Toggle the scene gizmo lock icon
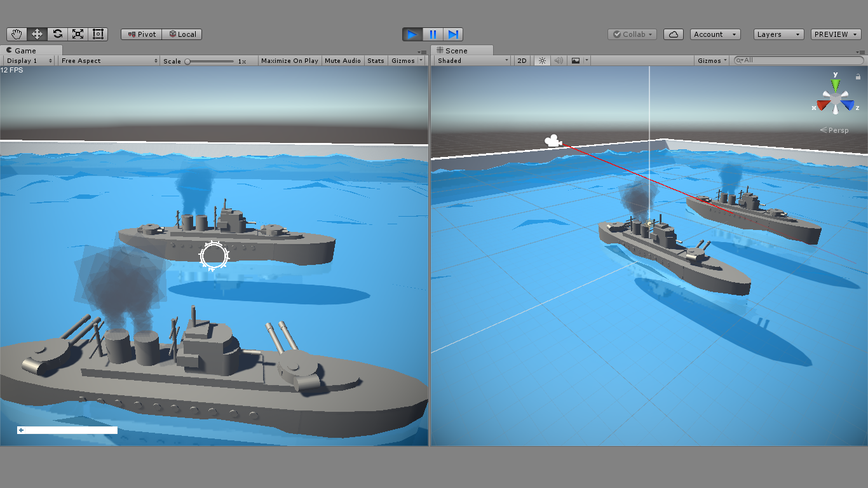 pyautogui.click(x=858, y=77)
